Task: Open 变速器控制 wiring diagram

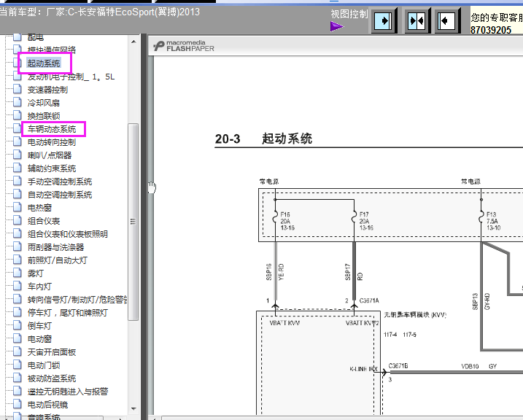Action: pyautogui.click(x=47, y=90)
